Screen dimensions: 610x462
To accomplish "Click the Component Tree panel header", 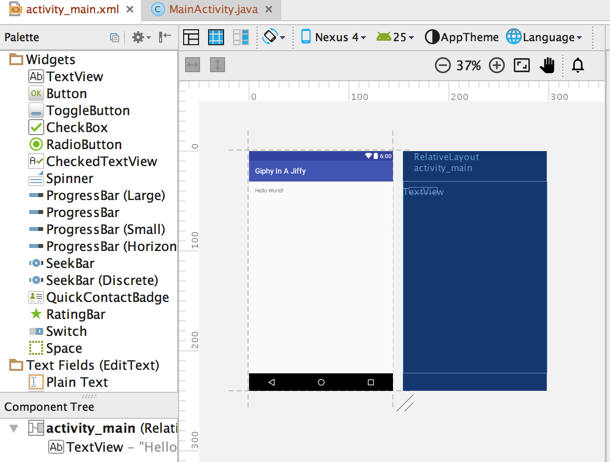I will tap(89, 407).
